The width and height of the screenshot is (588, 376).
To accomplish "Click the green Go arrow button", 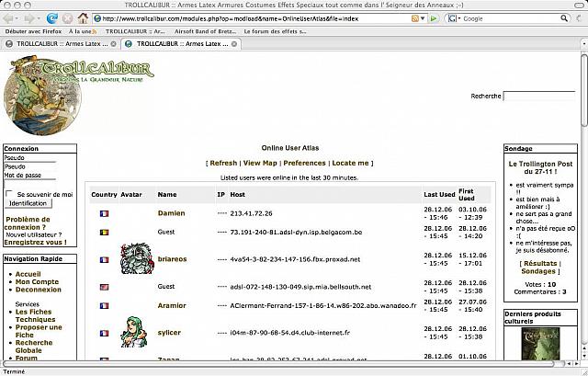I will point(434,18).
